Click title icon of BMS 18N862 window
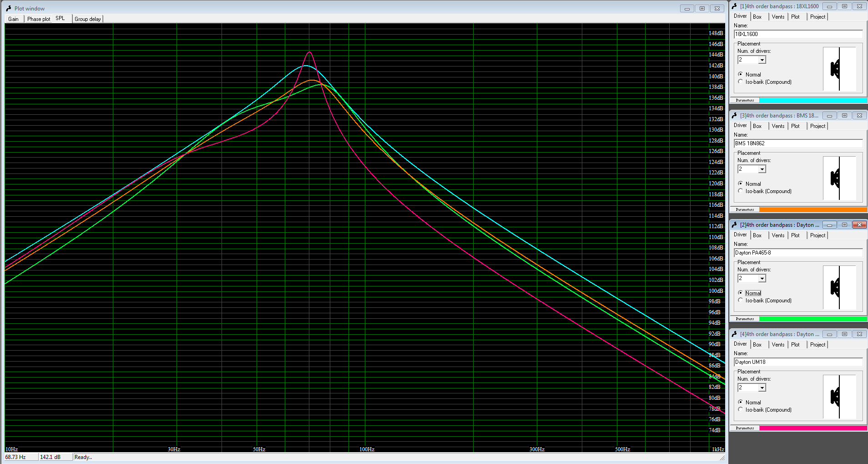The image size is (868, 464). (734, 116)
